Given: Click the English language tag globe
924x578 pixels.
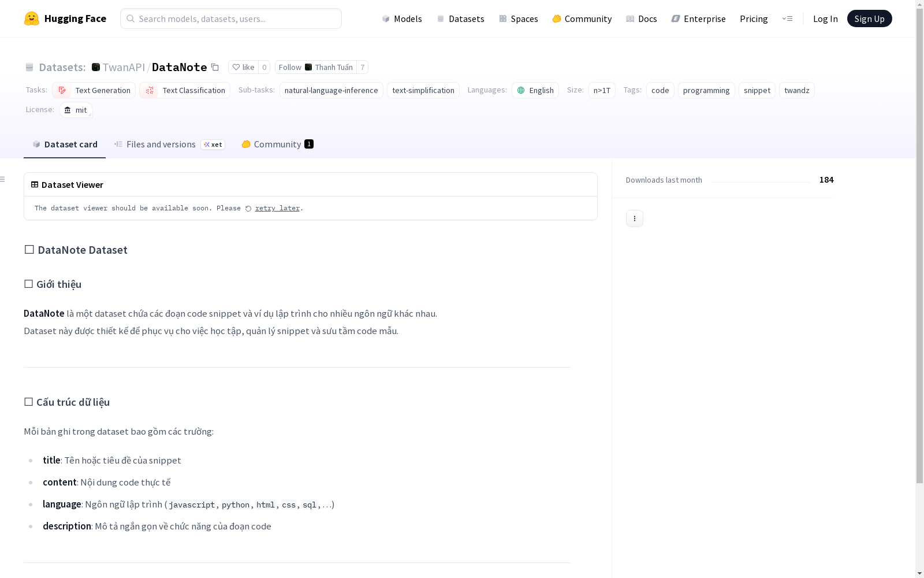Looking at the screenshot, I should [x=521, y=90].
